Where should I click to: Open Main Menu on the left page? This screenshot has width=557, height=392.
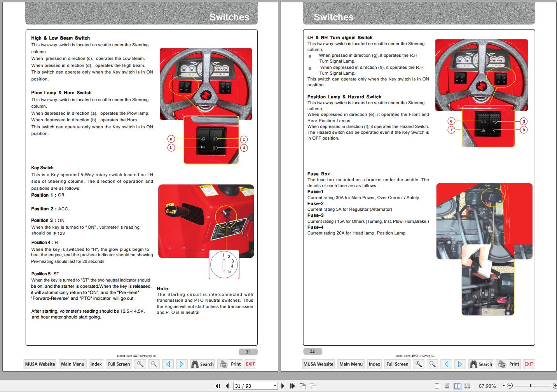tap(73, 364)
